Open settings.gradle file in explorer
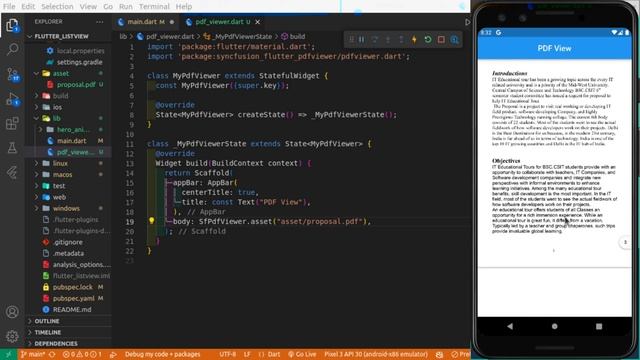This screenshot has width=640, height=360. point(79,62)
